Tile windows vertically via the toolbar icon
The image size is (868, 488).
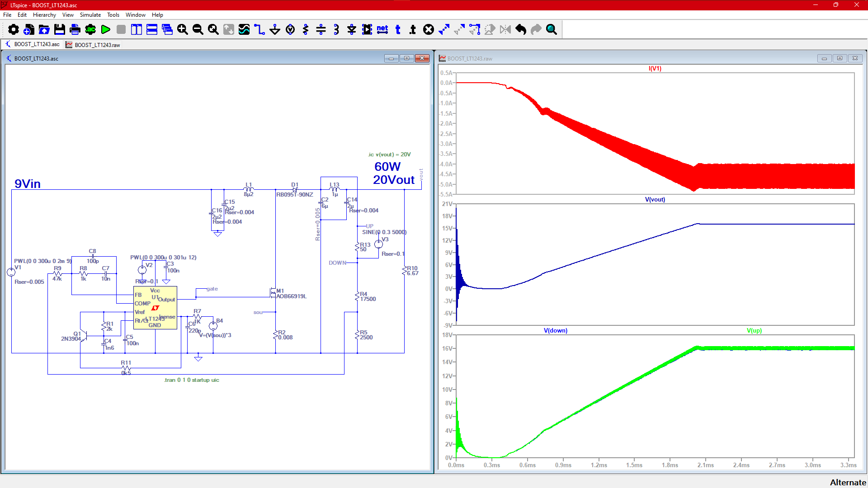(137, 30)
